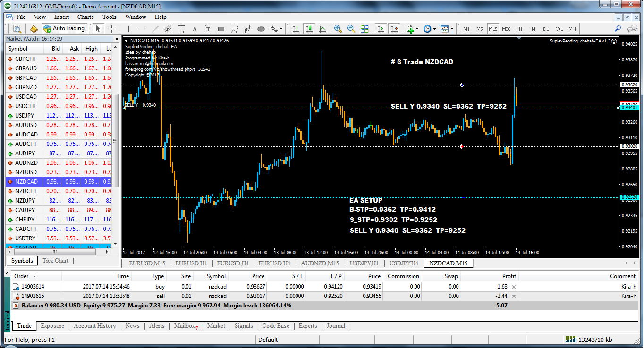This screenshot has width=644, height=348.
Task: Click the Default profile in status bar
Action: click(x=268, y=340)
